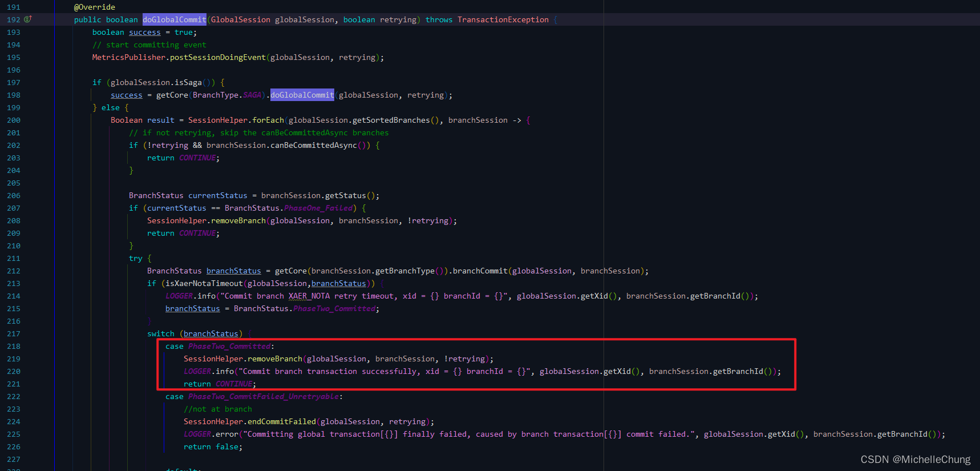Click the postSessionDoingEvent method call

(218, 57)
